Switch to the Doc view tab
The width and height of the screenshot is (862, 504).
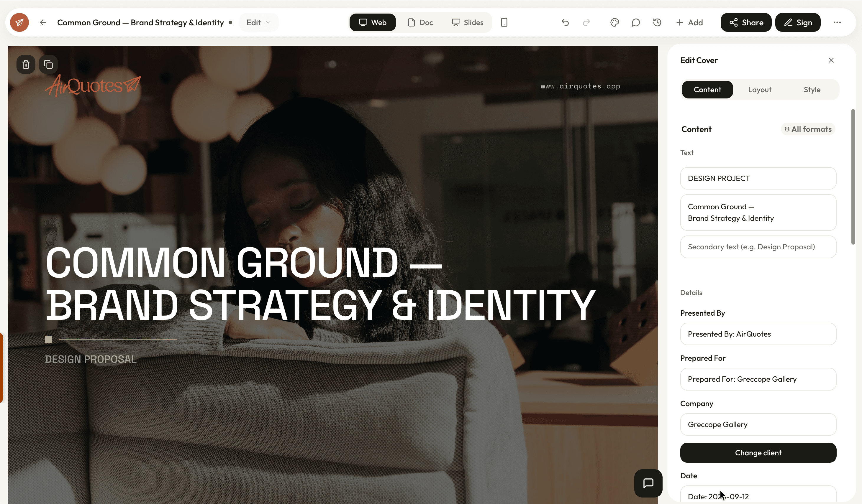(x=420, y=23)
